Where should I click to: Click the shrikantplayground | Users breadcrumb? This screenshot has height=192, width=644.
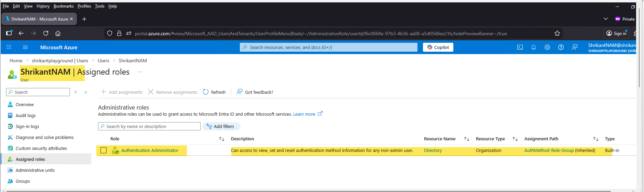pos(60,61)
